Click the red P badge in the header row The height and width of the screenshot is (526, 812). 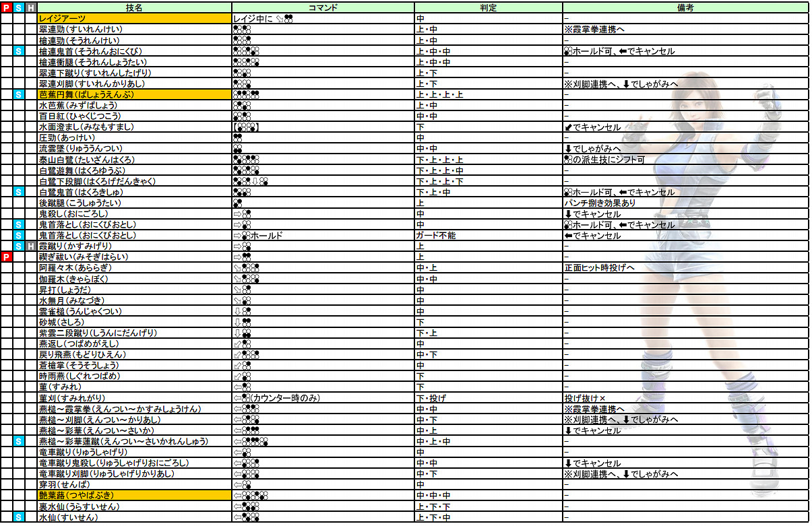5,6
